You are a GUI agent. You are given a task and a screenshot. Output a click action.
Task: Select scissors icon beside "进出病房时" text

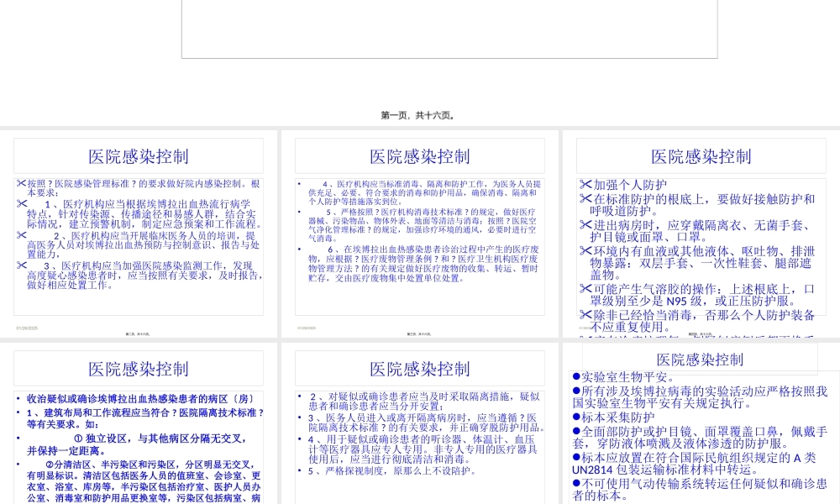tap(585, 225)
